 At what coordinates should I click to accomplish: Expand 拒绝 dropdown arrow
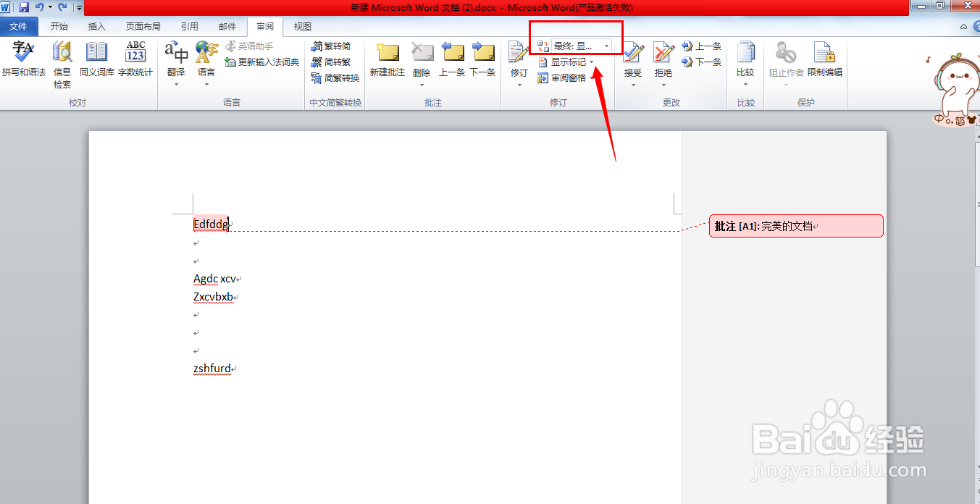point(663,85)
